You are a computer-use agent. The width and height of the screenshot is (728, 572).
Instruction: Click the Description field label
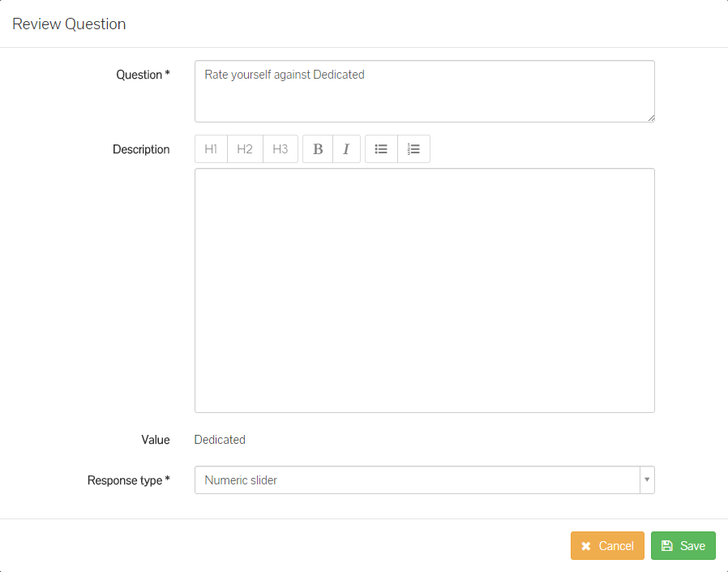point(141,149)
